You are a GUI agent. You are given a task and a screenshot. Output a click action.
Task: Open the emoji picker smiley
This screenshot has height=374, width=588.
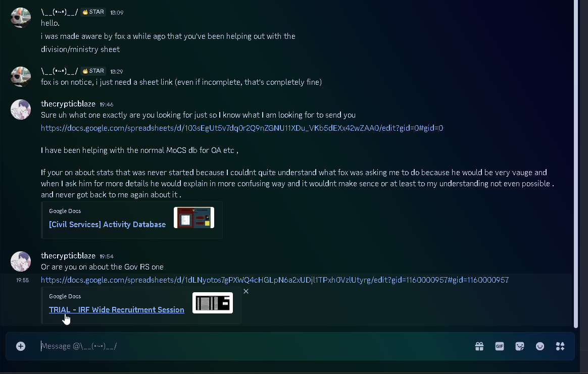pyautogui.click(x=540, y=346)
